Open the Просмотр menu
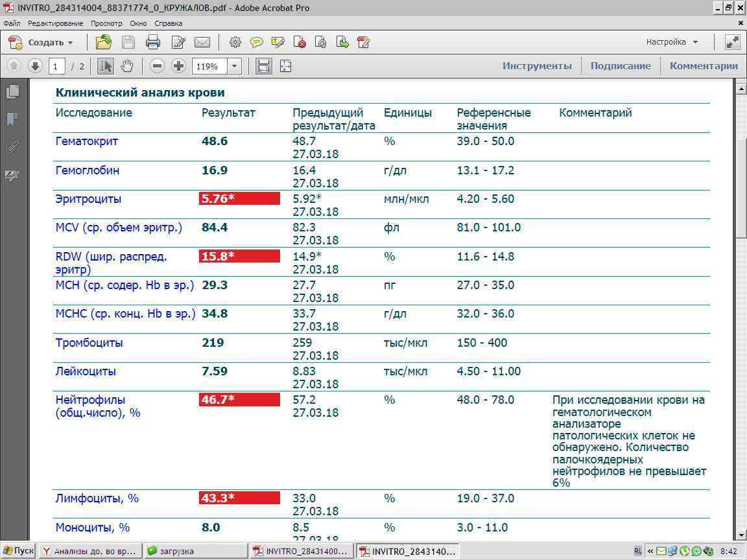The height and width of the screenshot is (560, 747). click(106, 23)
